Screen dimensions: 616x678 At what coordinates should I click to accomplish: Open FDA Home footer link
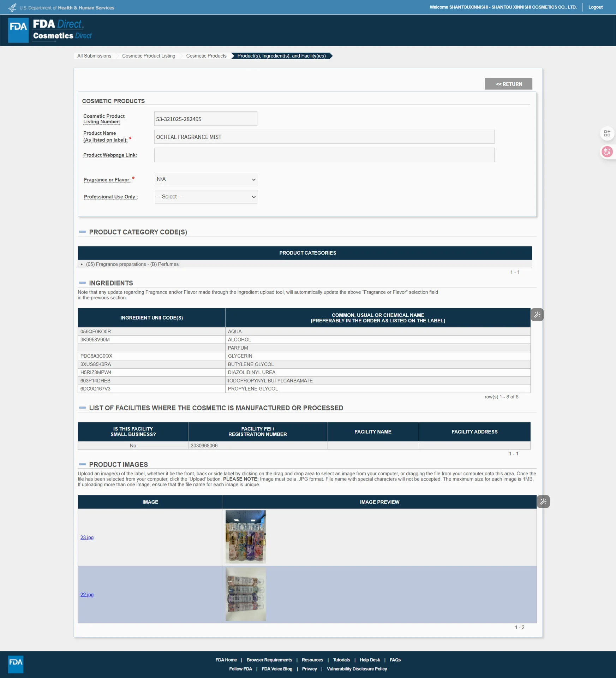226,660
